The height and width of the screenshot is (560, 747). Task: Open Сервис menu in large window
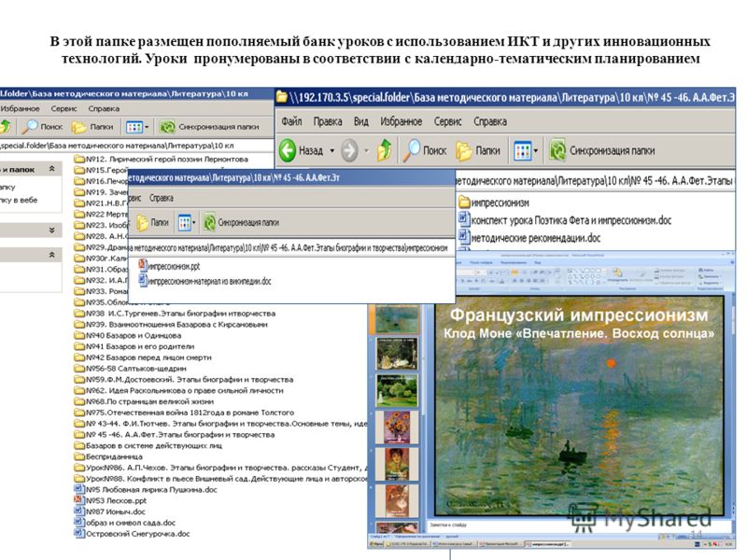(x=447, y=121)
